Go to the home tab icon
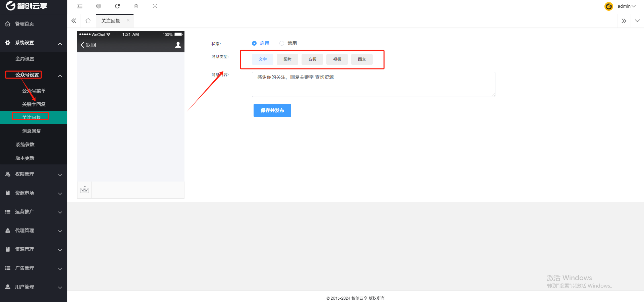The width and height of the screenshot is (644, 302). click(88, 21)
